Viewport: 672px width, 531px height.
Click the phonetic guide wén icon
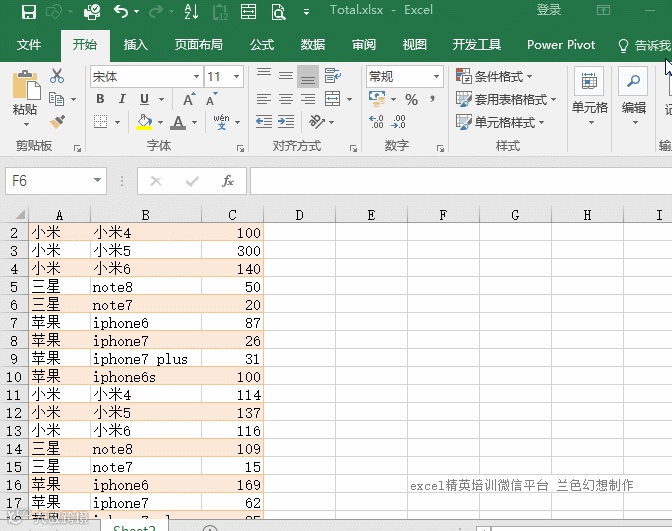(222, 122)
